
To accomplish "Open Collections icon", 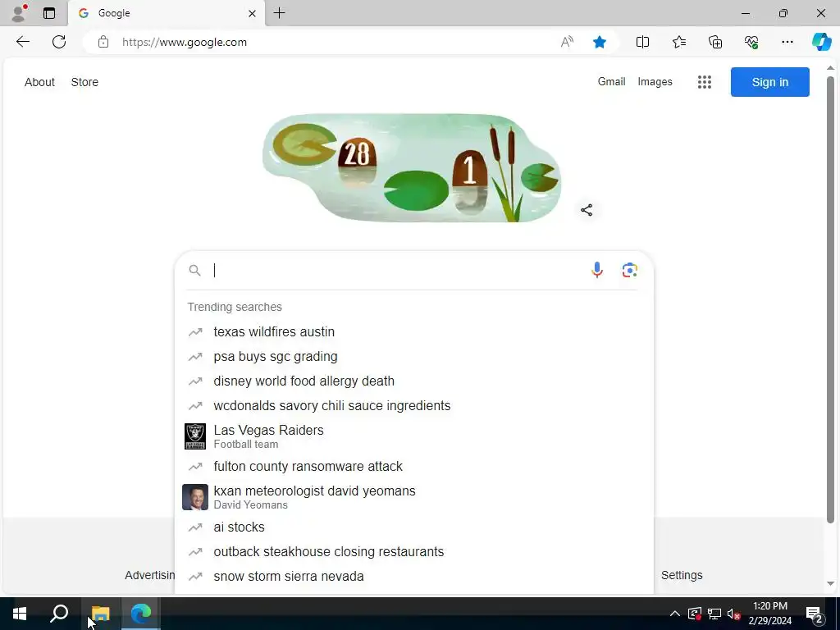I will (715, 42).
